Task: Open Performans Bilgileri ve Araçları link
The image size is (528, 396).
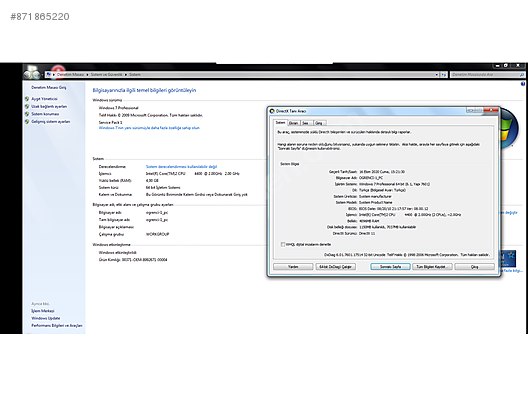Action: (57, 326)
